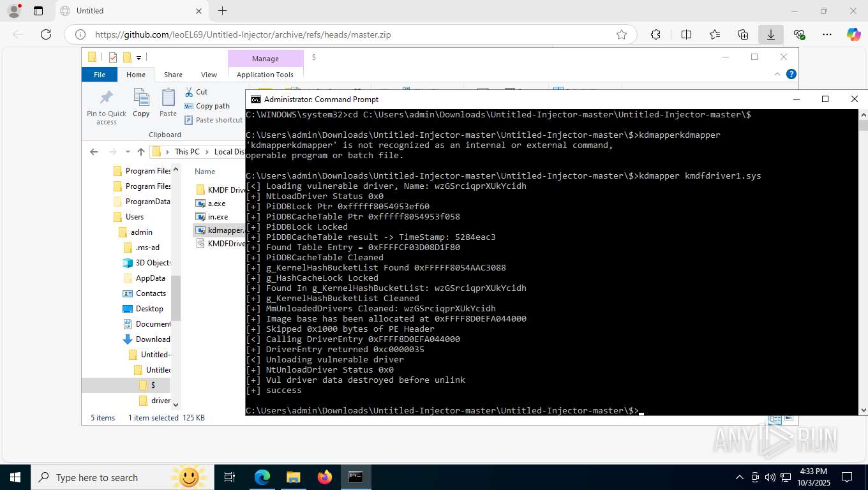Screen dimensions: 868x490
Task: Select the kdmapper file in list
Action: [x=220, y=230]
